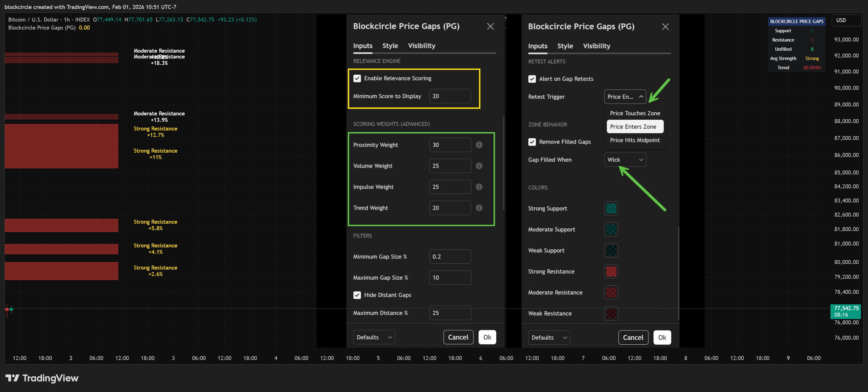
Task: Click Impulse Weight info icon
Action: click(x=479, y=187)
